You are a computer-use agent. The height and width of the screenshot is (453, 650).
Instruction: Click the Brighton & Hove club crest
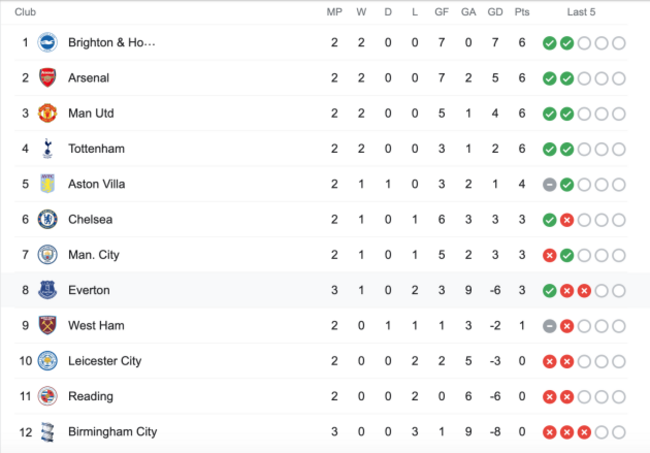[x=47, y=43]
